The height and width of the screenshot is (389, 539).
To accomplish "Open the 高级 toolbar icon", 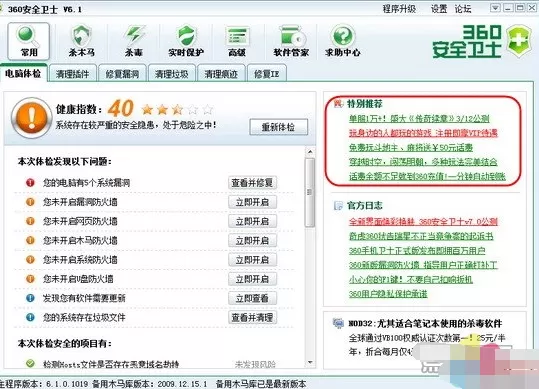I will click(238, 36).
